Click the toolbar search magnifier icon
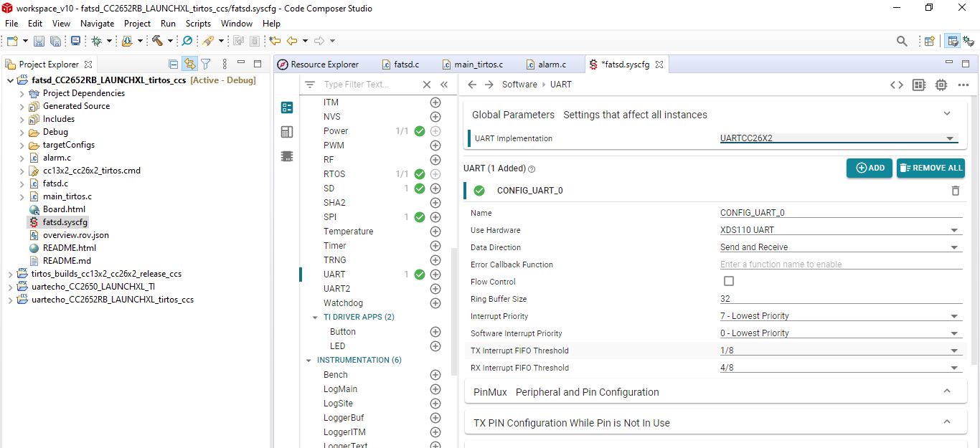Screen dimensions: 980x448 pos(902,42)
